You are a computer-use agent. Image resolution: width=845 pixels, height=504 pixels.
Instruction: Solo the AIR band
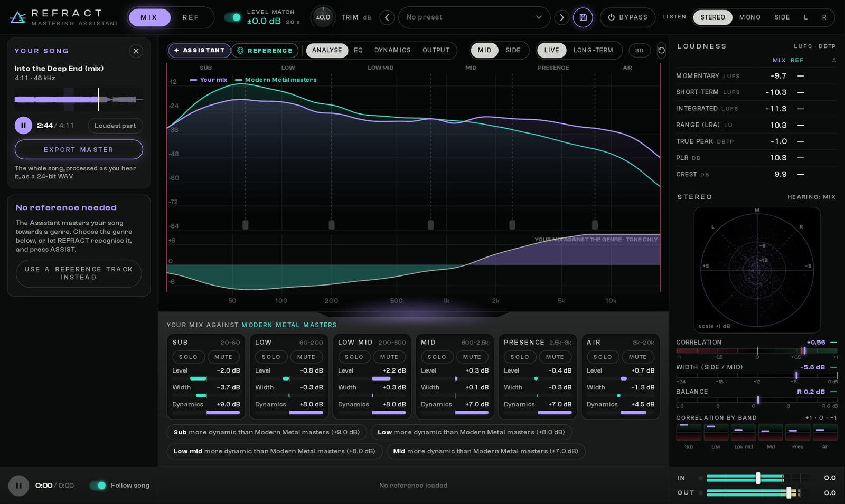(603, 357)
